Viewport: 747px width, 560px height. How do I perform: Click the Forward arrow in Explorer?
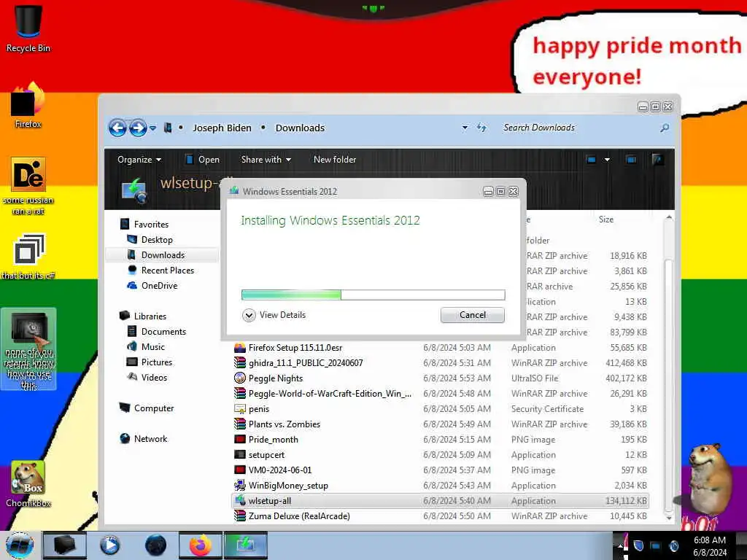pyautogui.click(x=138, y=128)
